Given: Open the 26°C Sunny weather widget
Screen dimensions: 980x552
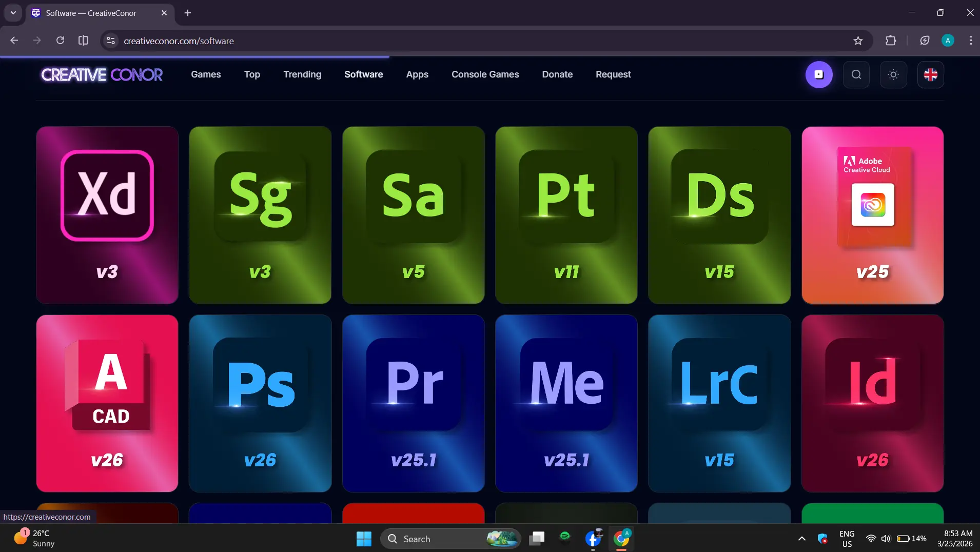Looking at the screenshot, I should [x=34, y=539].
